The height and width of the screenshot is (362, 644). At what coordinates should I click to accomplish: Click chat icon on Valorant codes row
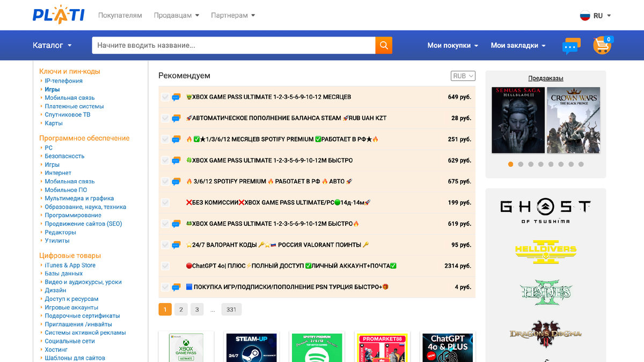click(x=176, y=245)
